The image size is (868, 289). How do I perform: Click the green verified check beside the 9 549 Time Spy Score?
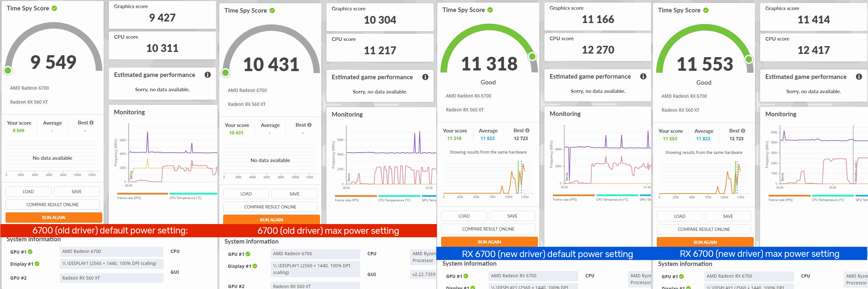pos(54,8)
